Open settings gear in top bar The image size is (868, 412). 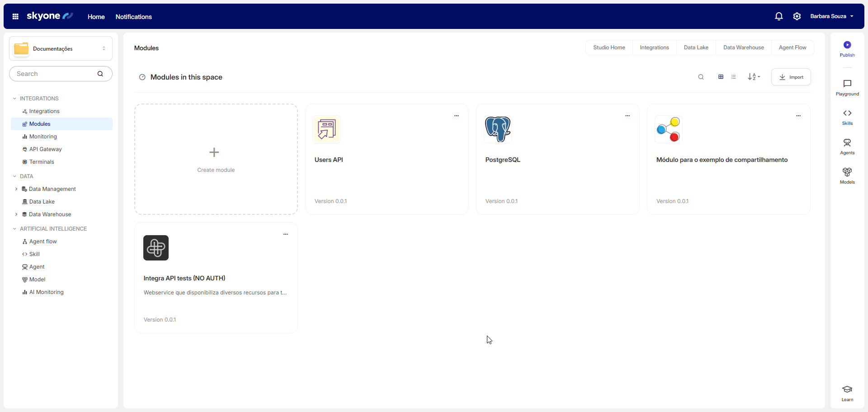797,16
